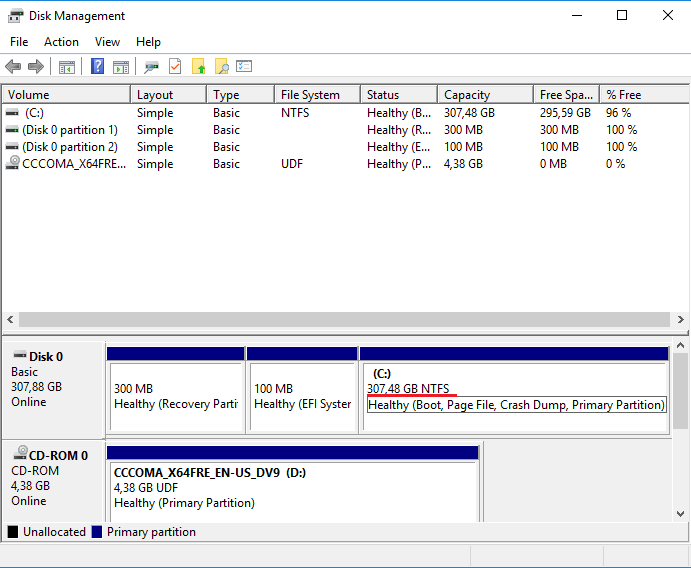Viewport: 691px width, 568px height.
Task: Click the magnifying glass toolbar icon
Action: click(x=222, y=67)
